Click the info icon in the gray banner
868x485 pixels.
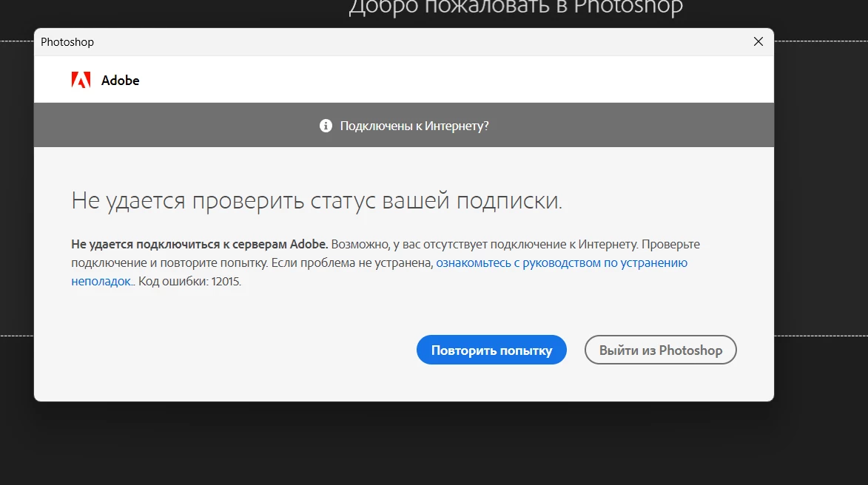coord(326,126)
